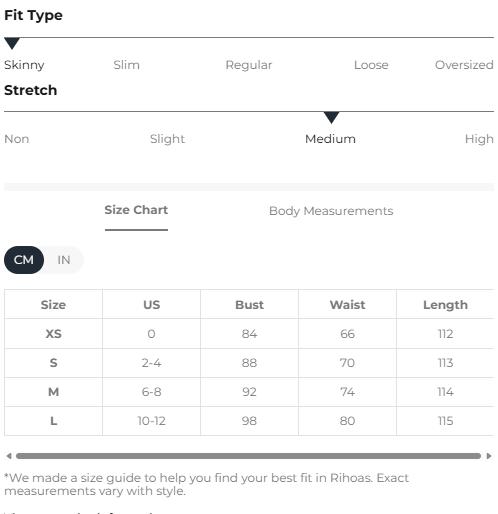
Task: Select the Slight stretch label
Action: (x=167, y=139)
